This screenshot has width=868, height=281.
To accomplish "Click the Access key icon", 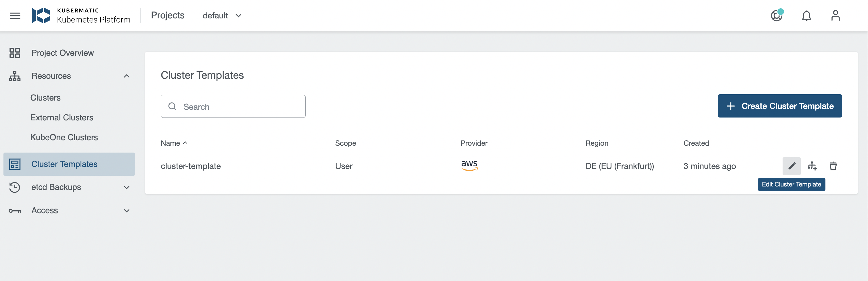I will tap(14, 210).
